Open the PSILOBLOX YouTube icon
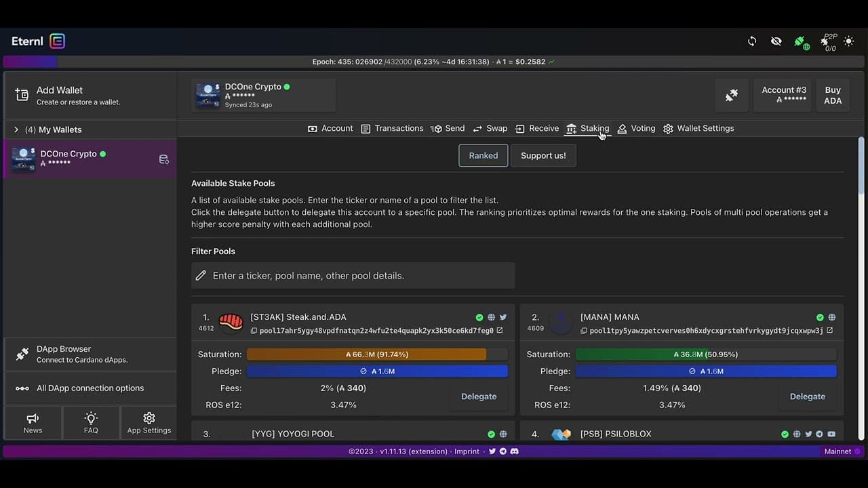The image size is (868, 488). click(x=831, y=434)
